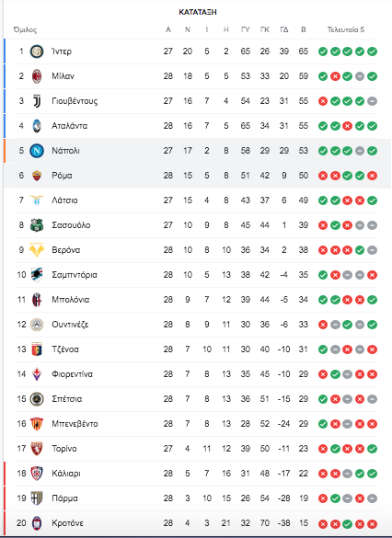Viewport: 392px width, 538px height.
Task: Click Juventus's grey draw indicator
Action: 372,101
